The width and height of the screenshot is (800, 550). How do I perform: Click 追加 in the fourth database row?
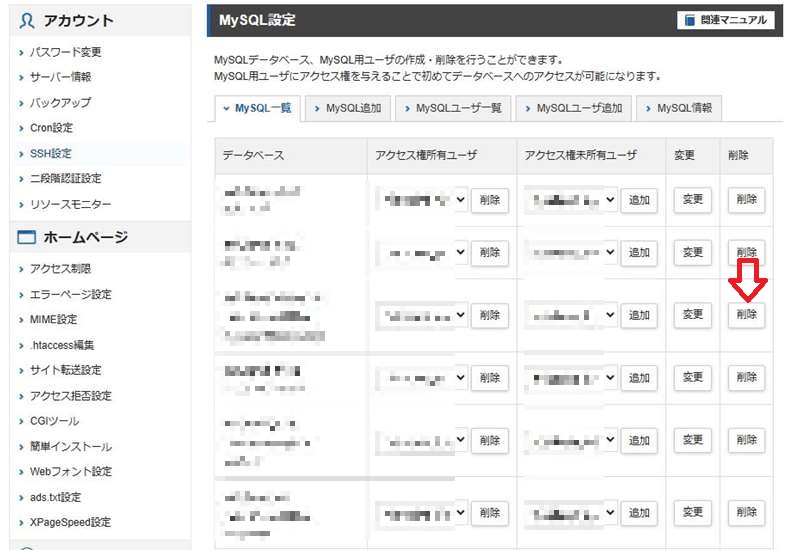[639, 378]
